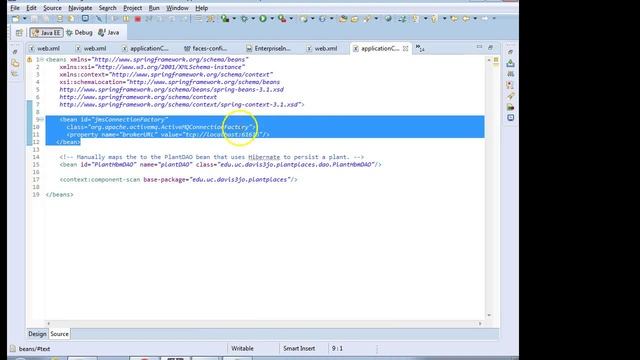
Task: Show hidden editors list marked 14
Action: [x=420, y=48]
